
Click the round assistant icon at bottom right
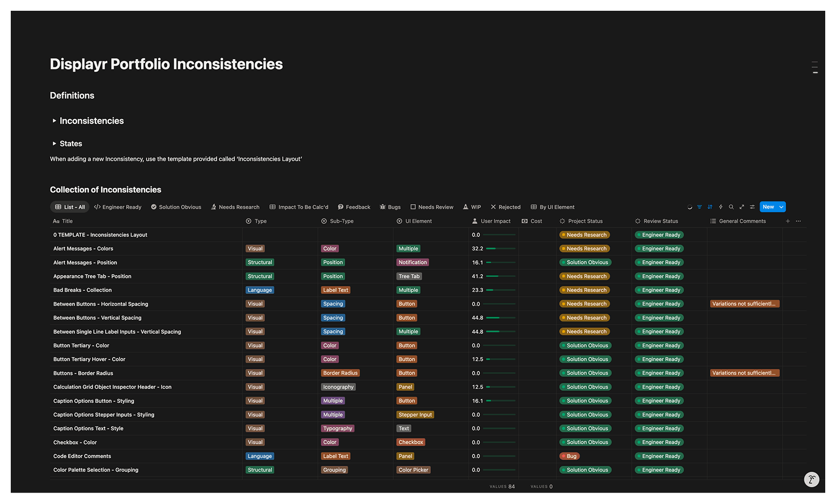click(811, 479)
